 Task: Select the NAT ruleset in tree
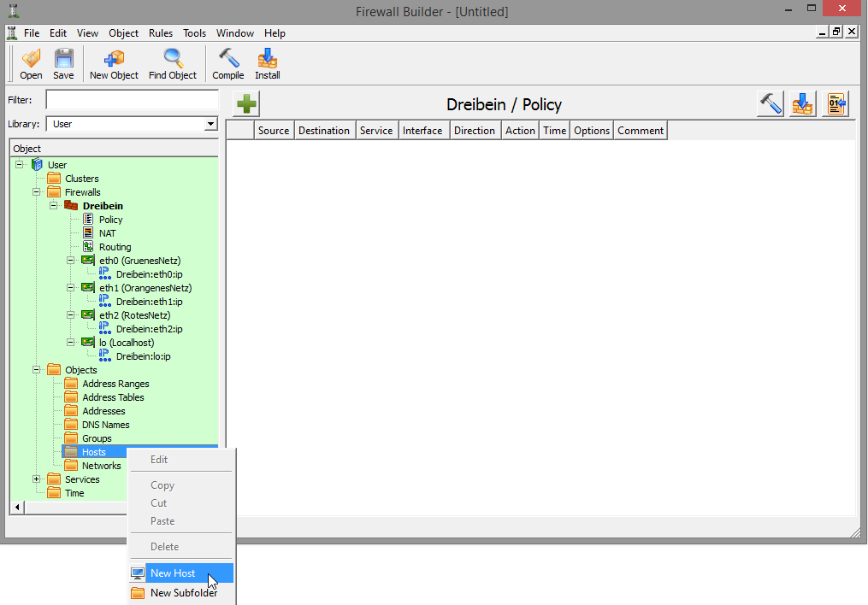point(107,233)
